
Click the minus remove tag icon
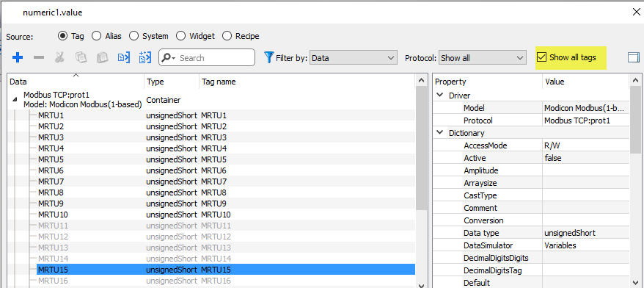tap(39, 57)
